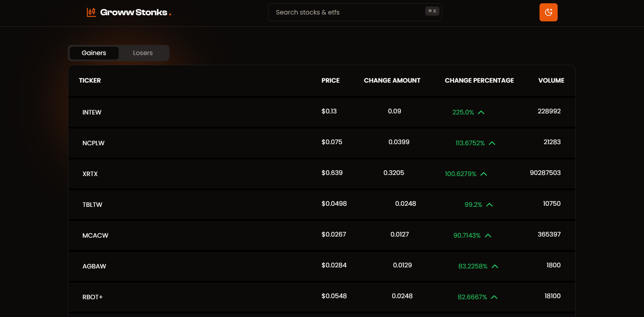
Task: Click the $0.075 price of NCPLW
Action: (332, 142)
